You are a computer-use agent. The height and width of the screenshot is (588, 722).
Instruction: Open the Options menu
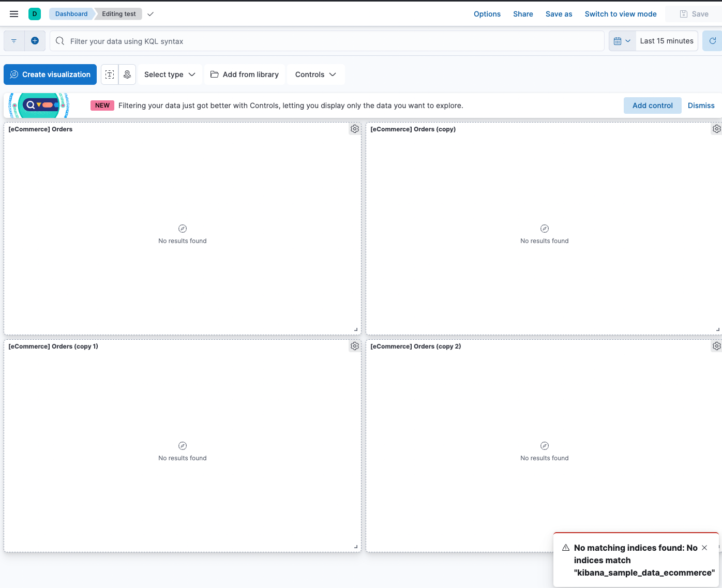487,14
